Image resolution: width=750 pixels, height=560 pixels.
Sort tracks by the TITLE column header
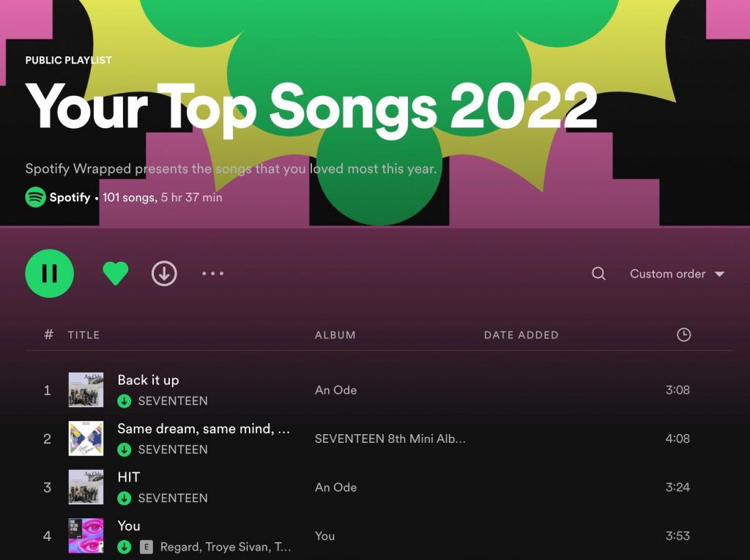83,335
